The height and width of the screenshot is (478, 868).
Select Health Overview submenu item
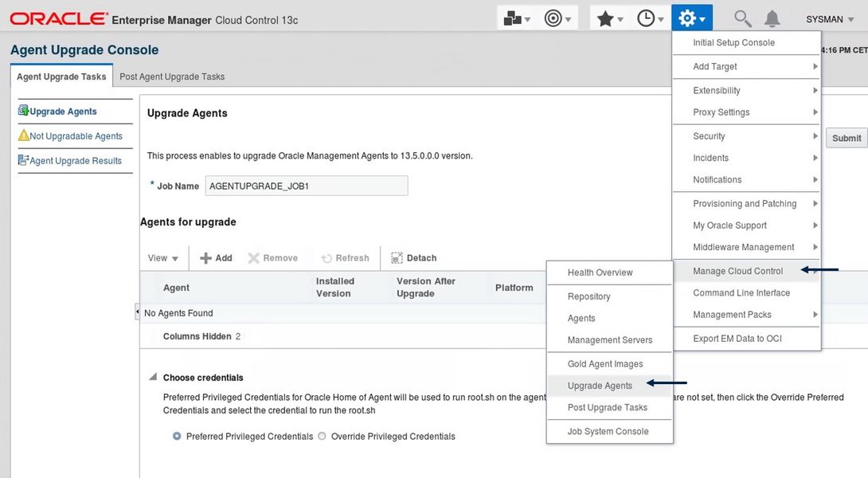coord(609,272)
